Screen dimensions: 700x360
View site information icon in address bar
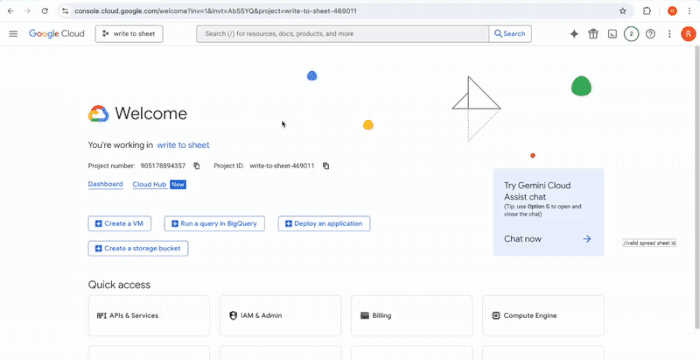[65, 11]
